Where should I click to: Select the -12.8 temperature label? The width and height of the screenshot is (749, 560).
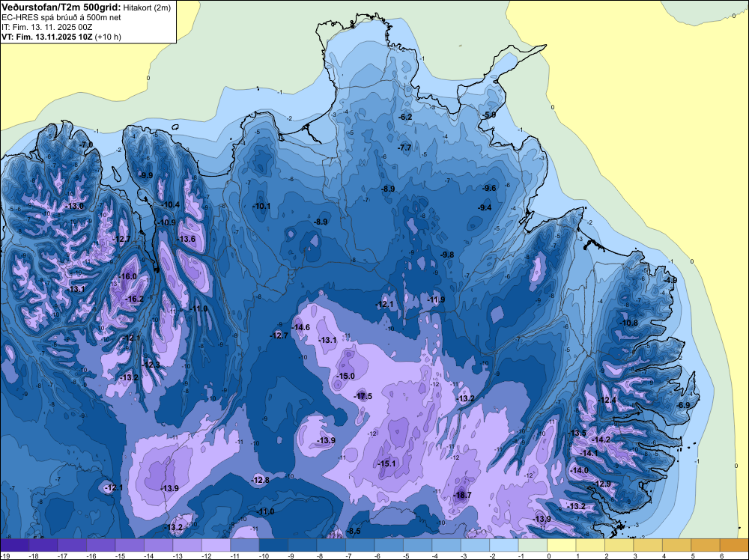pyautogui.click(x=261, y=480)
